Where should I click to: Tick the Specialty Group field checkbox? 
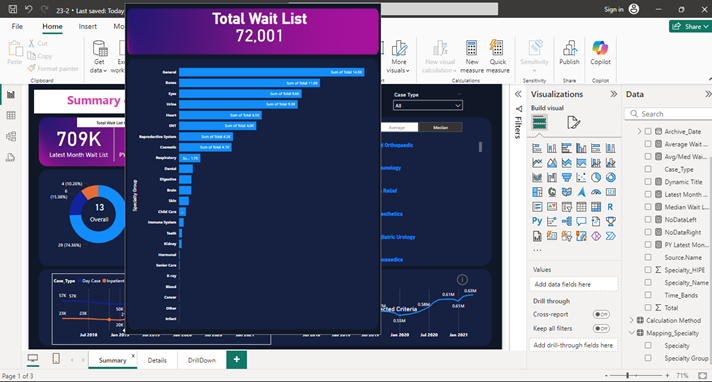pyautogui.click(x=648, y=358)
